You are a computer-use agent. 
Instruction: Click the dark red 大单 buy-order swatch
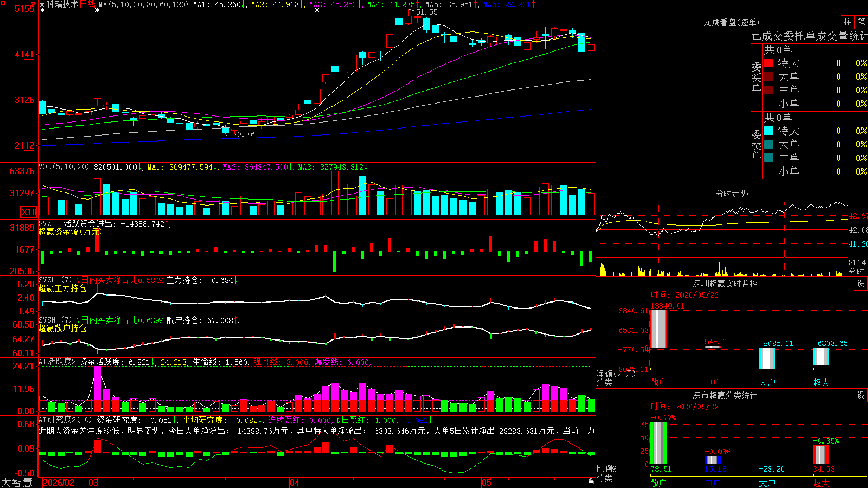(768, 76)
